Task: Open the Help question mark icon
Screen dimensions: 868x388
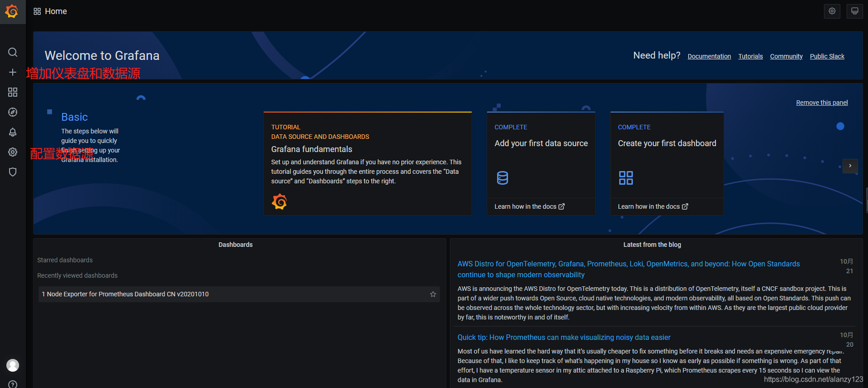Action: tap(13, 384)
